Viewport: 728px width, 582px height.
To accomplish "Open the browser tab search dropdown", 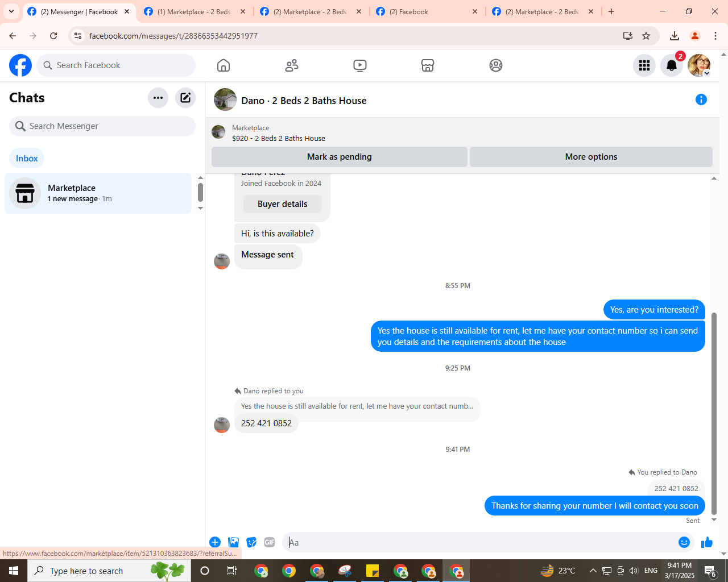I will pos(11,11).
